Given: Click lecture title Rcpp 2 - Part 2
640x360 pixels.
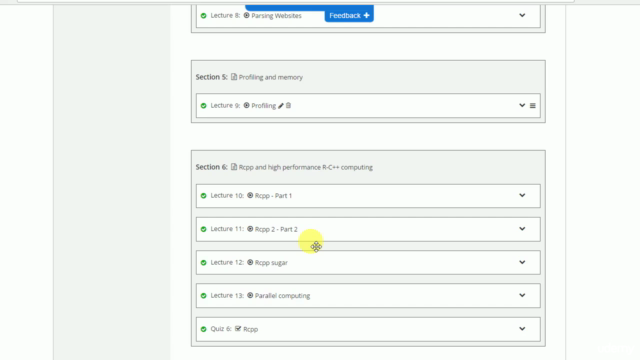Looking at the screenshot, I should click(276, 229).
